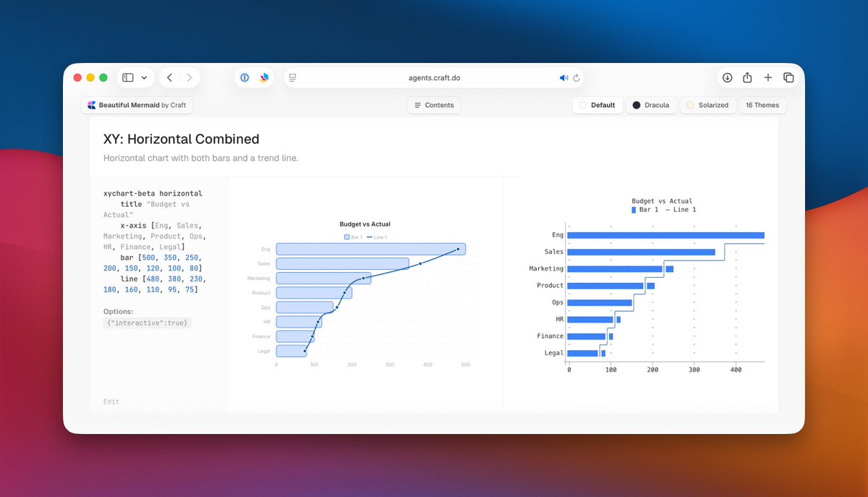Click the Marketing bar in left chart

(x=323, y=278)
